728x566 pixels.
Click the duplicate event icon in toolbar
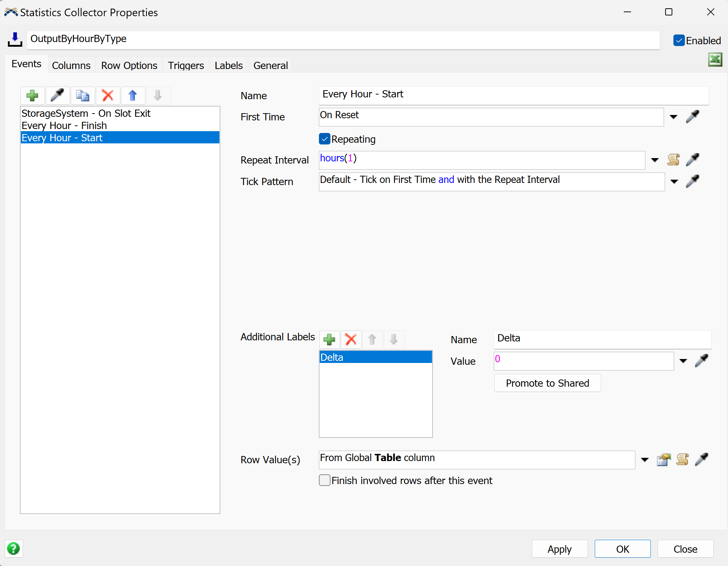click(x=83, y=96)
